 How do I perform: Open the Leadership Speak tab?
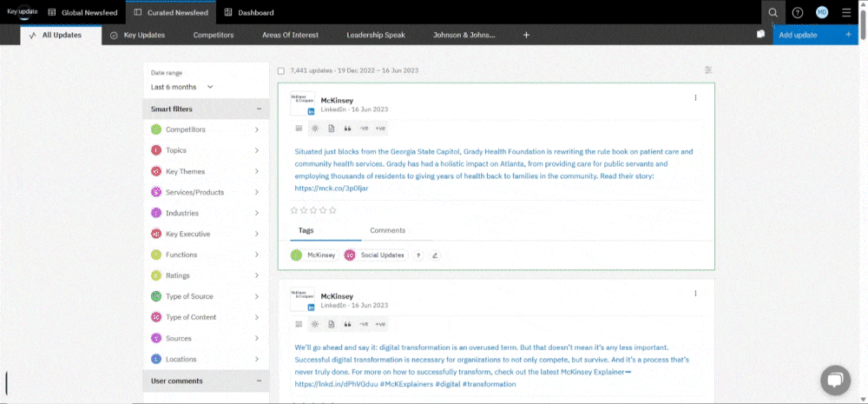[376, 35]
